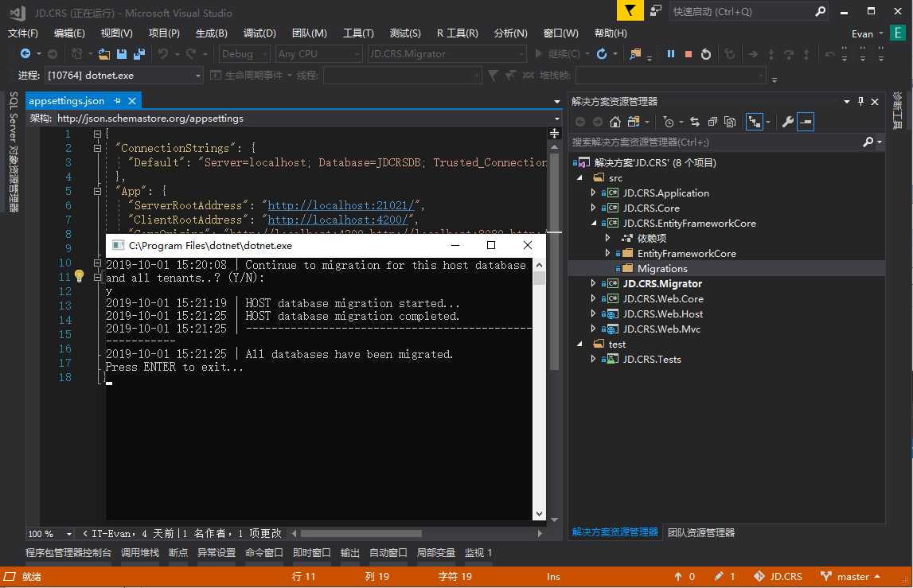Click the Solution Explorer search magnifier icon
Image resolution: width=913 pixels, height=588 pixels.
click(x=868, y=142)
